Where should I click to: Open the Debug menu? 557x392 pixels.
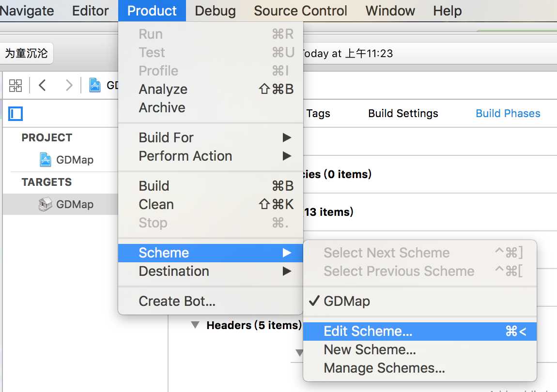click(215, 11)
